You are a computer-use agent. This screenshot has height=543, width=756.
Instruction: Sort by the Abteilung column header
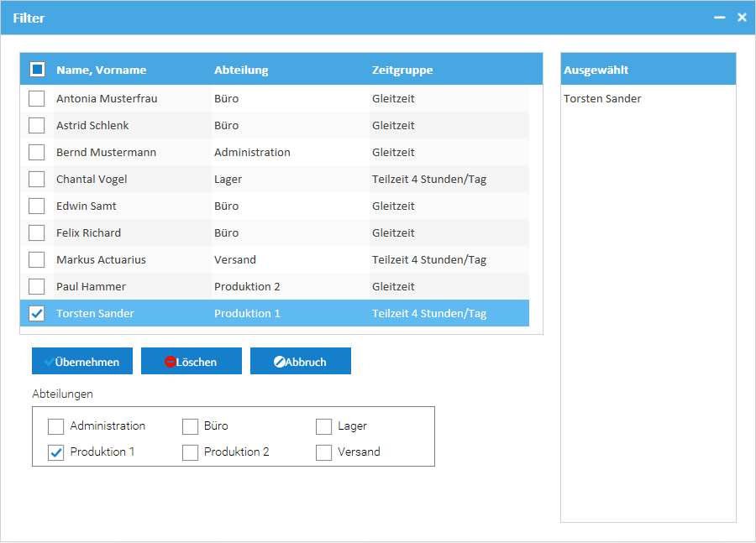click(x=241, y=70)
